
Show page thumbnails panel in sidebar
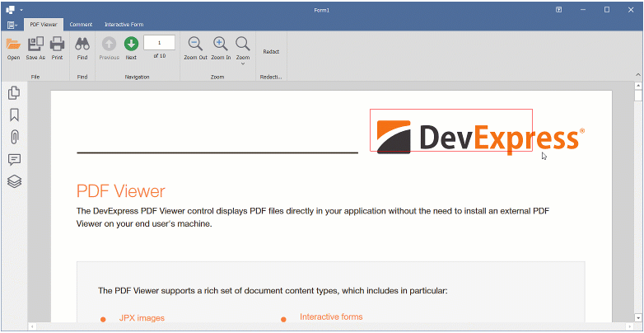point(14,93)
